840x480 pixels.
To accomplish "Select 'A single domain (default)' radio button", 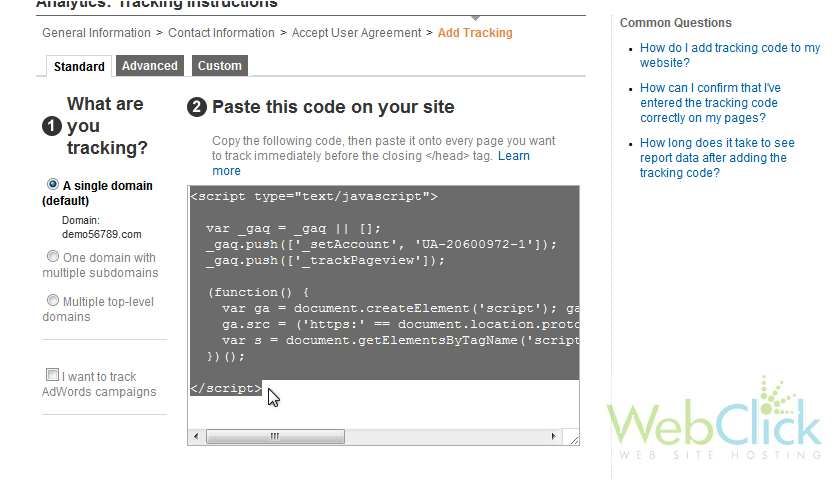I will pos(52,184).
